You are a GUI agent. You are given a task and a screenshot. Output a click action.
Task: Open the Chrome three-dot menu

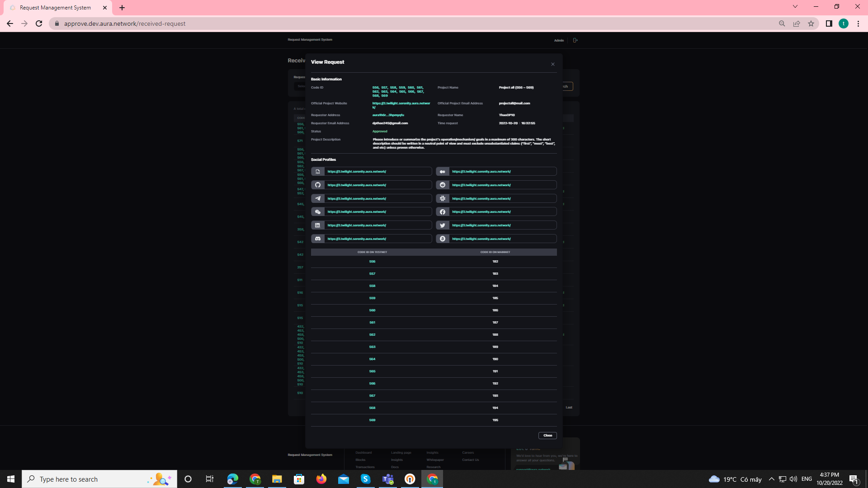859,23
